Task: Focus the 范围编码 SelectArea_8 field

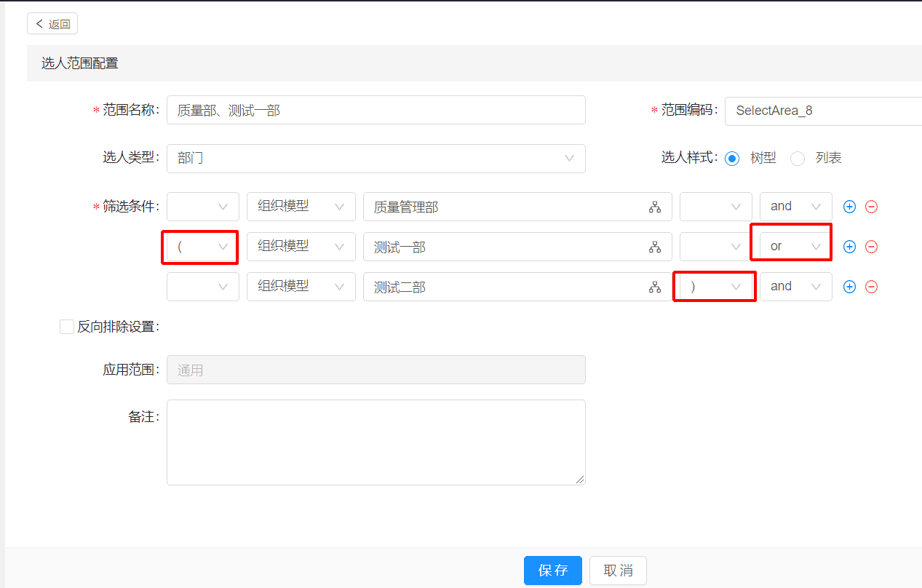Action: tap(823, 111)
